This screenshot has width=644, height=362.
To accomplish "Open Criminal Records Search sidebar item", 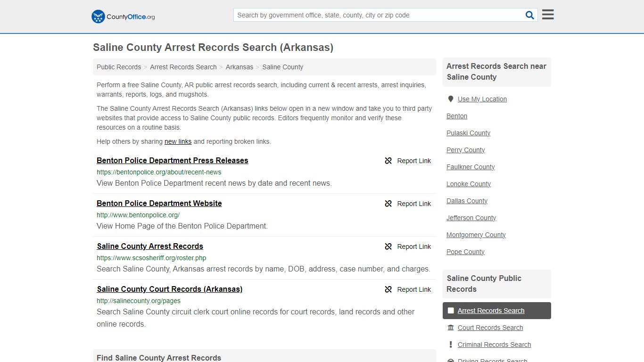I will (x=494, y=345).
